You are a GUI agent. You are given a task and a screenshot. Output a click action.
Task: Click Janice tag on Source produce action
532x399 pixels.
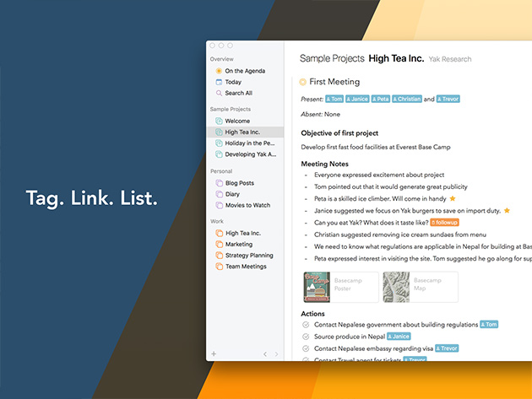399,337
